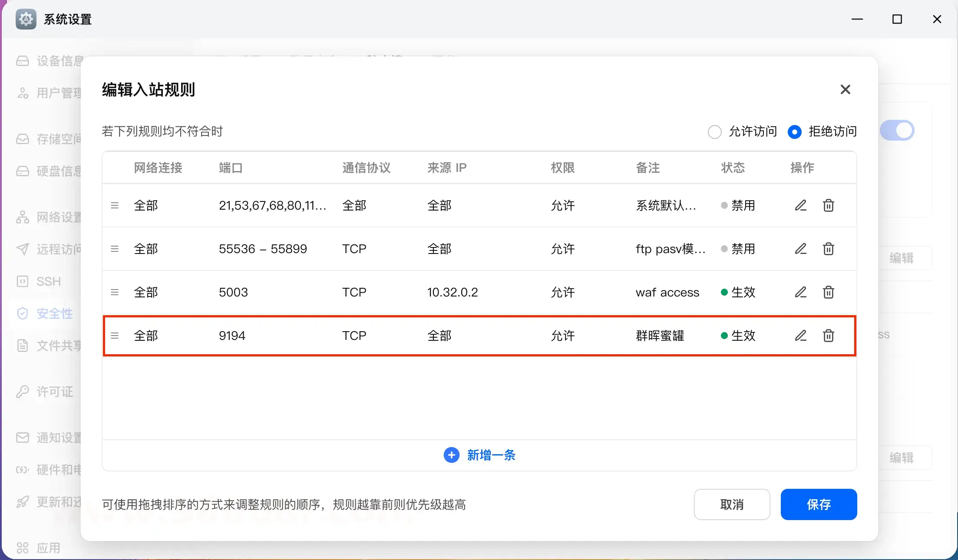Select the 10.32.0.2 source IP cell

coord(452,292)
